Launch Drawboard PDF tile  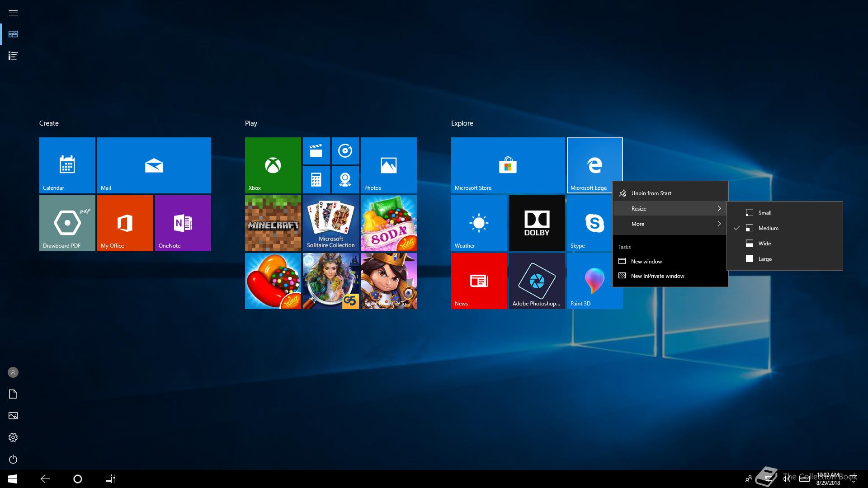(x=67, y=223)
